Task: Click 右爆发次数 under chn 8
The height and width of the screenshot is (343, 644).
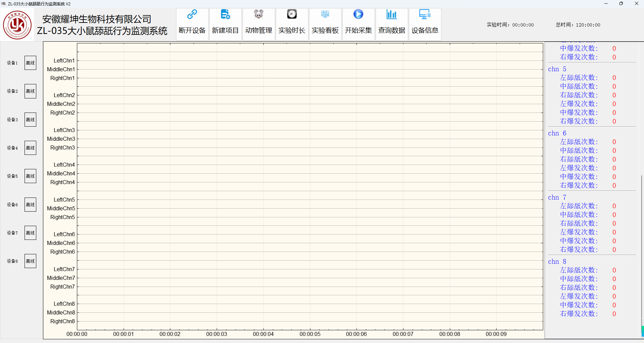Action: click(x=579, y=314)
